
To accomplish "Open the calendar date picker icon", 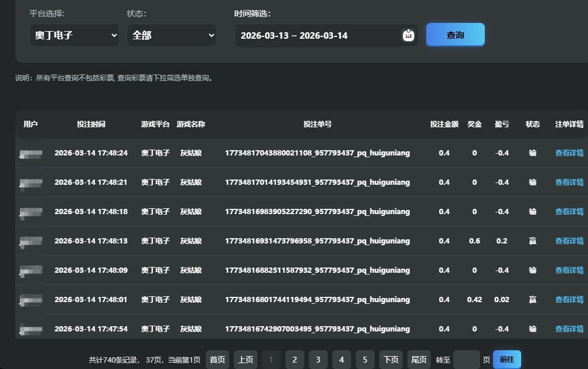I will pyautogui.click(x=409, y=35).
